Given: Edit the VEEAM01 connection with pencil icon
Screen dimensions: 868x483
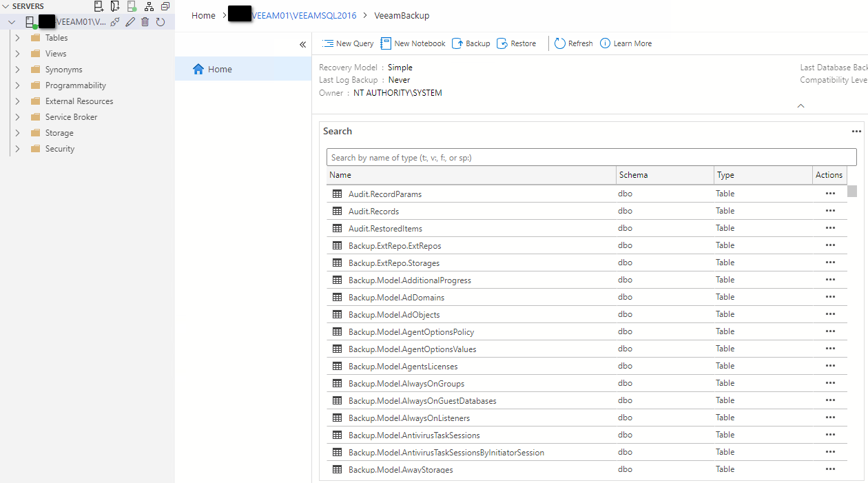Looking at the screenshot, I should pyautogui.click(x=130, y=22).
